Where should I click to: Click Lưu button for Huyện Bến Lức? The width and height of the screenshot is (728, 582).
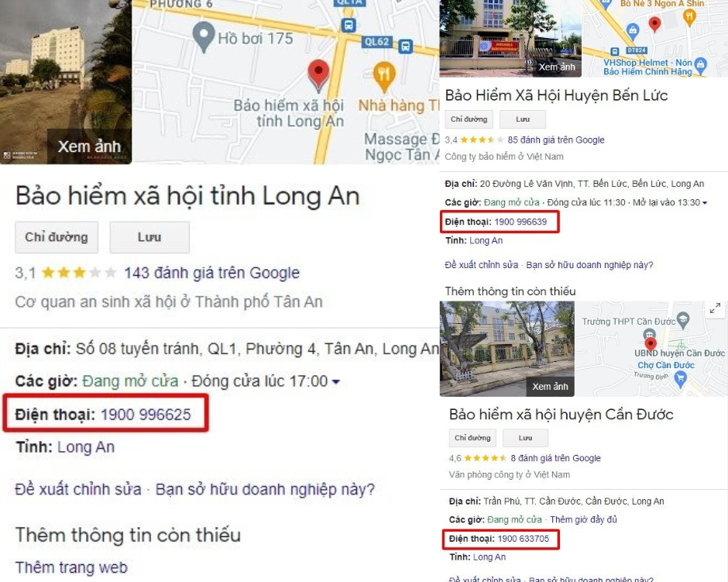tap(523, 119)
